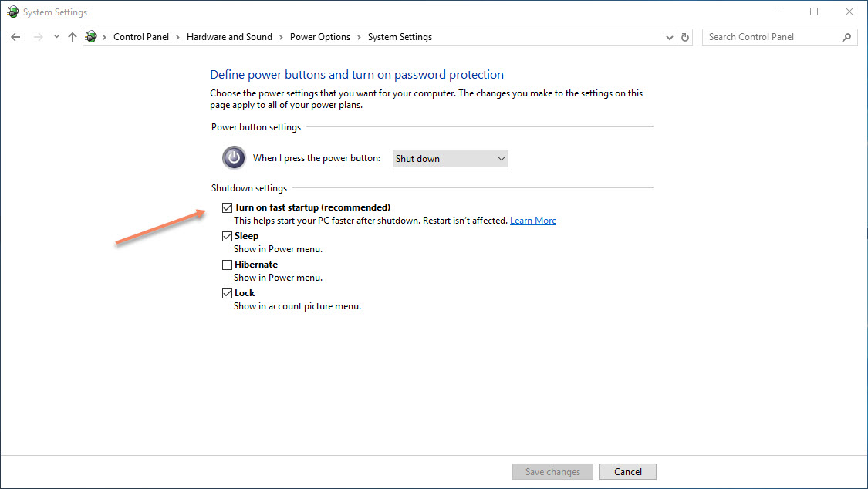Click the Forward navigation arrow

36,36
